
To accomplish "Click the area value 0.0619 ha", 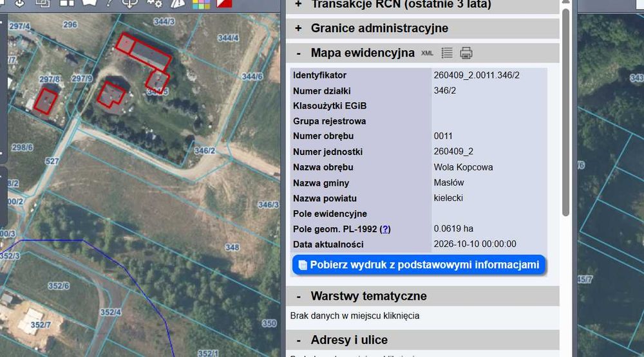I will [x=453, y=228].
